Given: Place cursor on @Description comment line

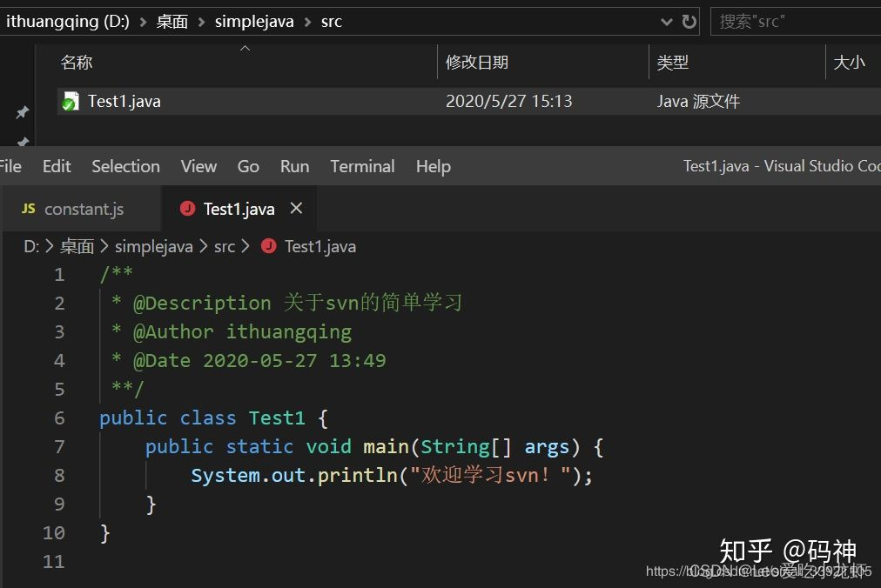Looking at the screenshot, I should click(286, 303).
